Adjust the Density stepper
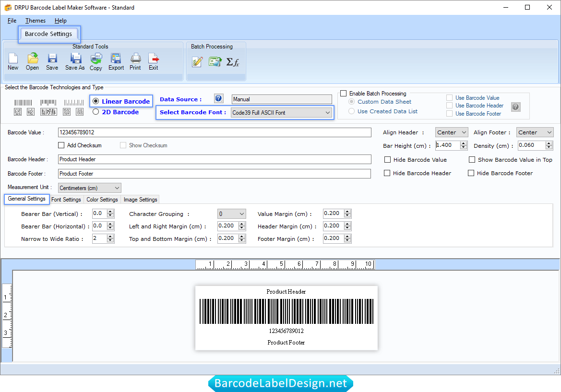Viewport: 561px width, 392px height. coord(549,145)
